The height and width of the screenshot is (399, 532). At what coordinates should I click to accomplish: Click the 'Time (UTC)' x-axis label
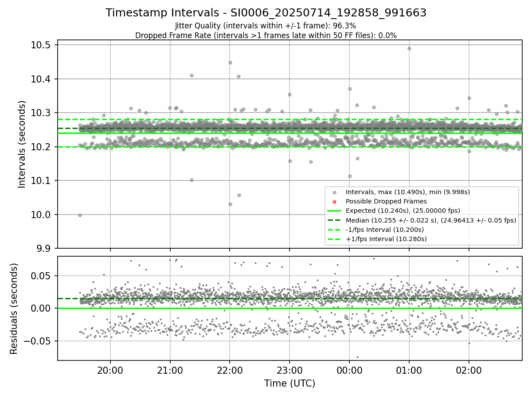290,383
